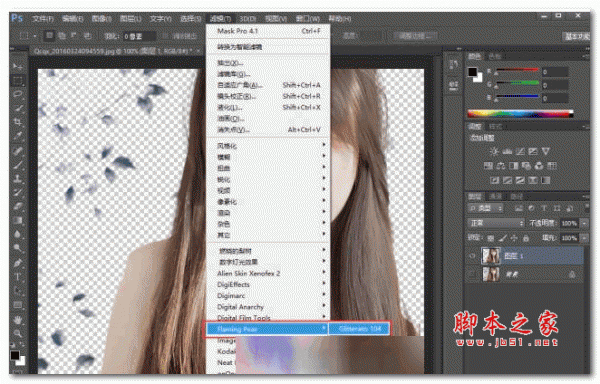The width and height of the screenshot is (600, 384).
Task: Choose Glitterato 104 from Flaming Pear submenu
Action: [x=360, y=329]
